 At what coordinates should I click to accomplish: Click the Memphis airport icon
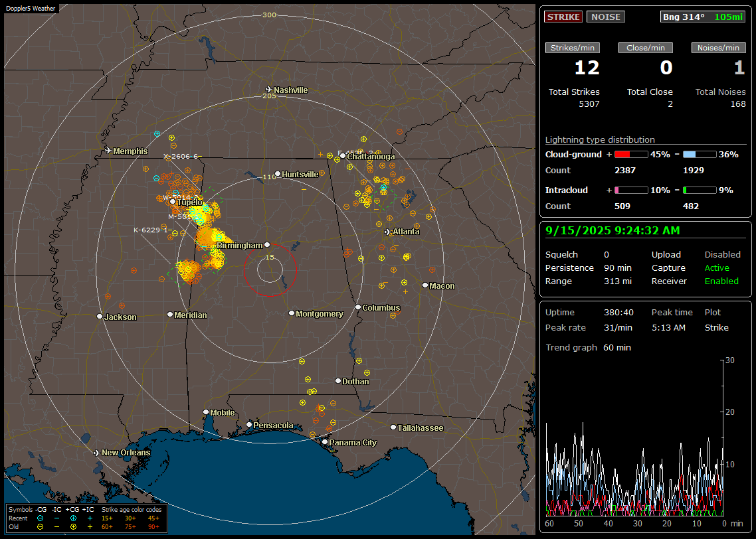[x=108, y=151]
